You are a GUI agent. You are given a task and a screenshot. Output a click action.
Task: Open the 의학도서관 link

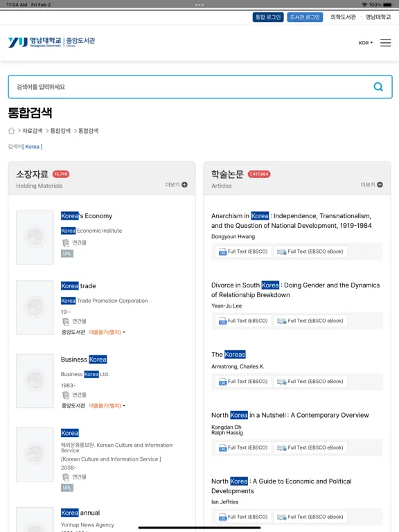coord(343,17)
